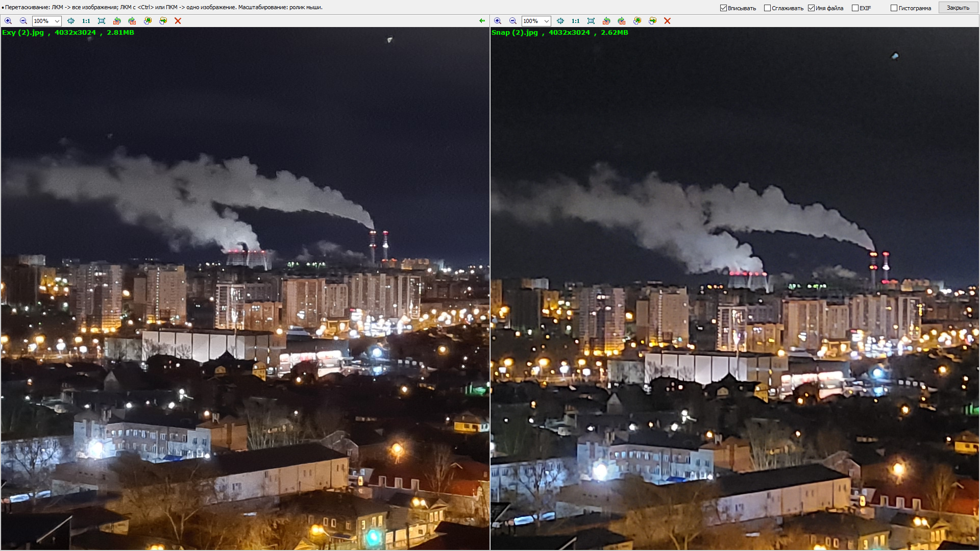Copy Exy (2).jpg to folder
Viewport: 980px width, 551px height.
pos(148,21)
